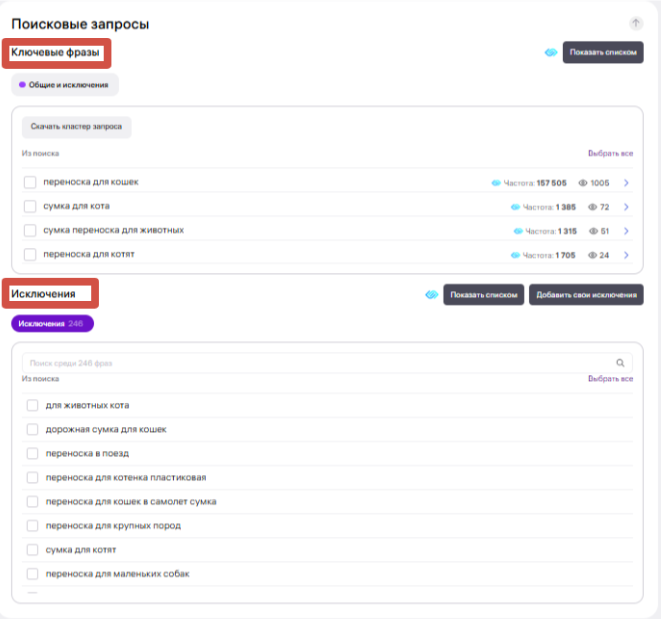
Task: Click the eye icon beside key phrases' 'Показать списком'
Action: [550, 53]
